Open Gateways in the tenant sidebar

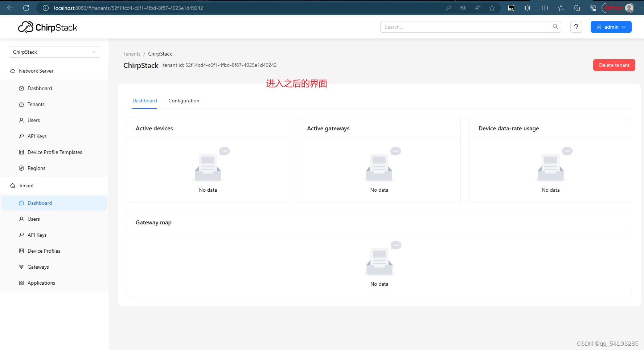pyautogui.click(x=38, y=267)
